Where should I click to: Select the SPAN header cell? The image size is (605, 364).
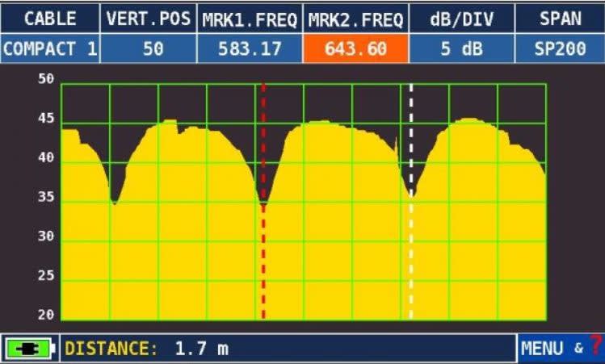click(558, 19)
